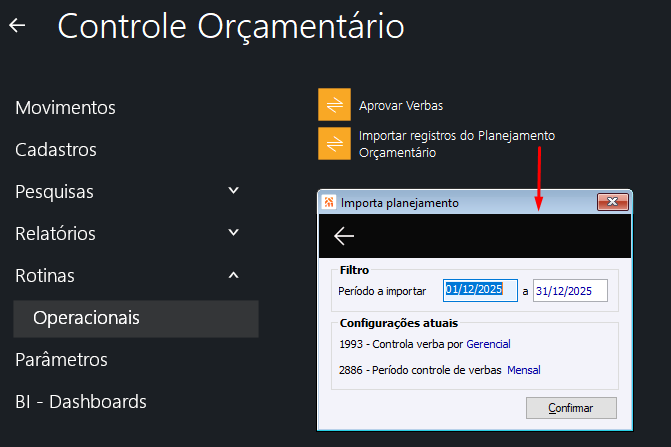This screenshot has height=447, width=671.
Task: Click the Aprovar Verbas orange icon
Action: [x=334, y=104]
